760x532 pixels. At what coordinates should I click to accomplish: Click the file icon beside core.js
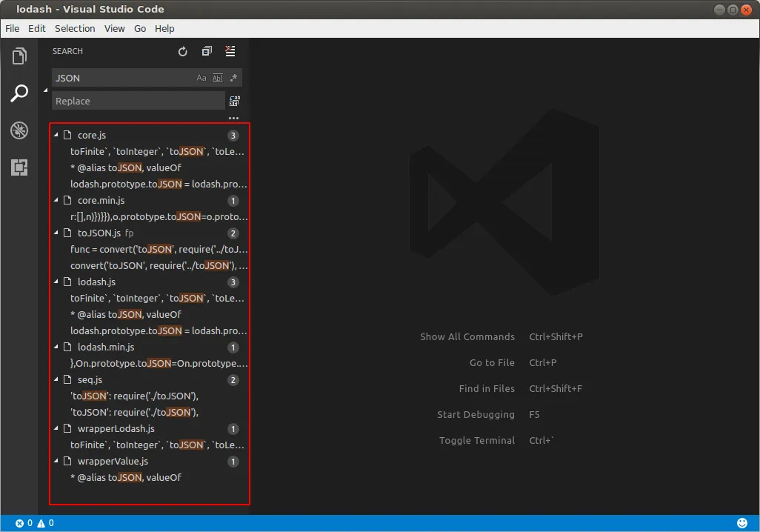click(x=67, y=135)
